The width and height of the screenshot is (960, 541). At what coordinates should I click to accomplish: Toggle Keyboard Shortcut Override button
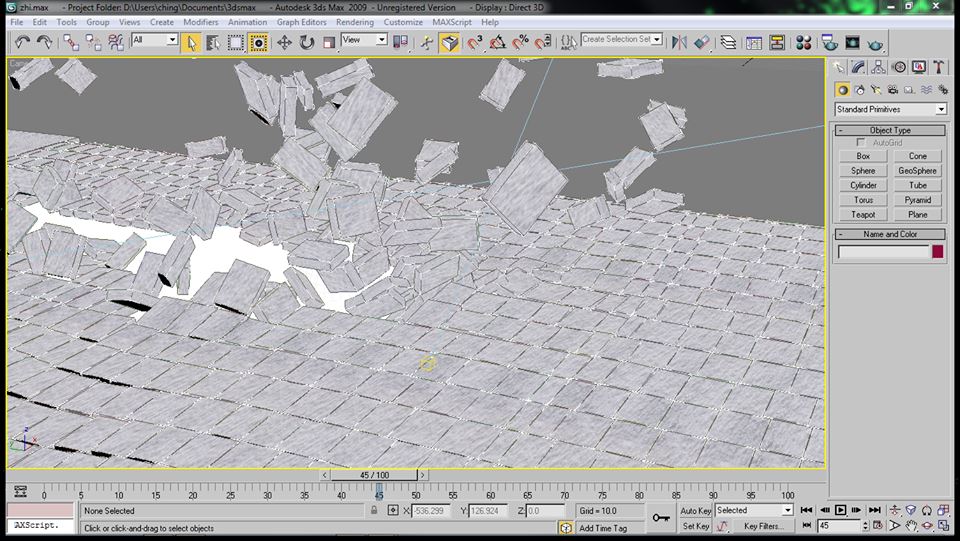[x=449, y=43]
